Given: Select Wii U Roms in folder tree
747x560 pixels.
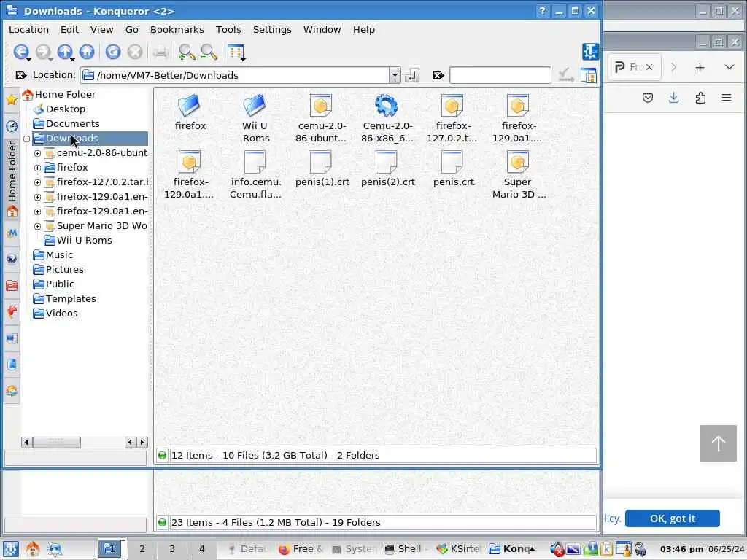Looking at the screenshot, I should pyautogui.click(x=84, y=241).
